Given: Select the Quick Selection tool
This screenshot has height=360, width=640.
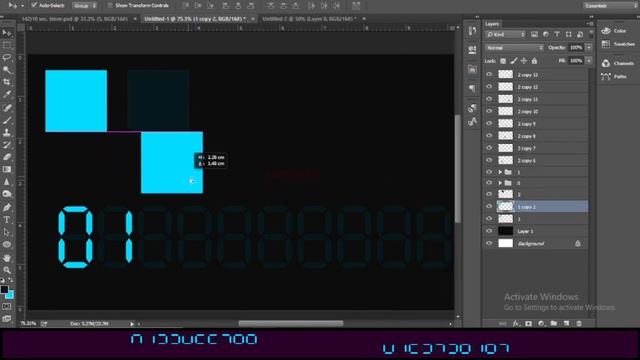Looking at the screenshot, I should pyautogui.click(x=7, y=70).
